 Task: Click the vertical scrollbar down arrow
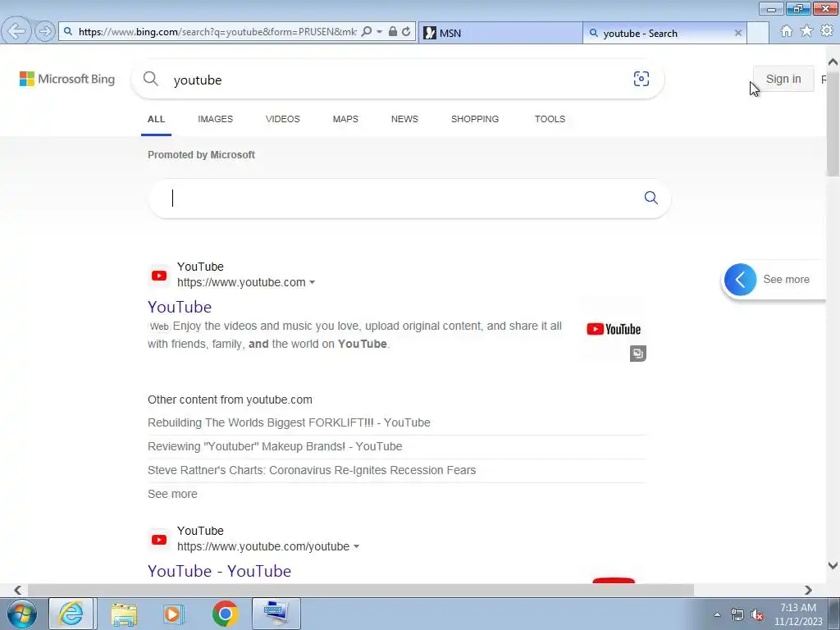pyautogui.click(x=833, y=565)
